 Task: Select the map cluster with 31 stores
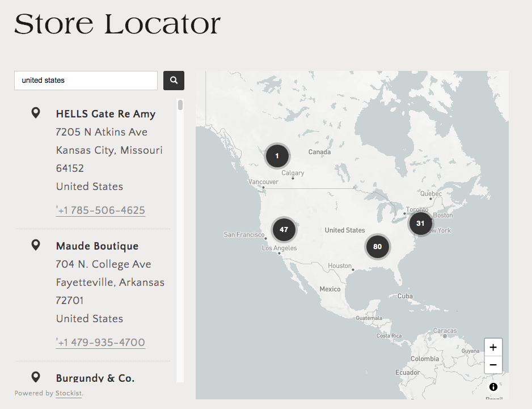pos(420,224)
